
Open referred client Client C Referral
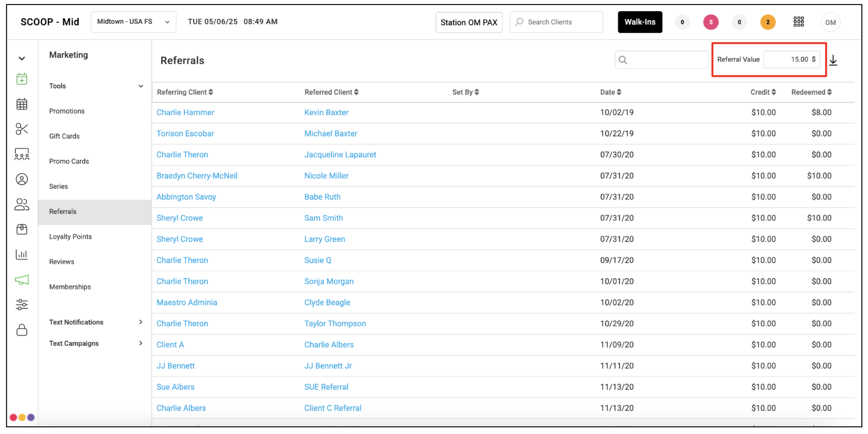coord(333,409)
